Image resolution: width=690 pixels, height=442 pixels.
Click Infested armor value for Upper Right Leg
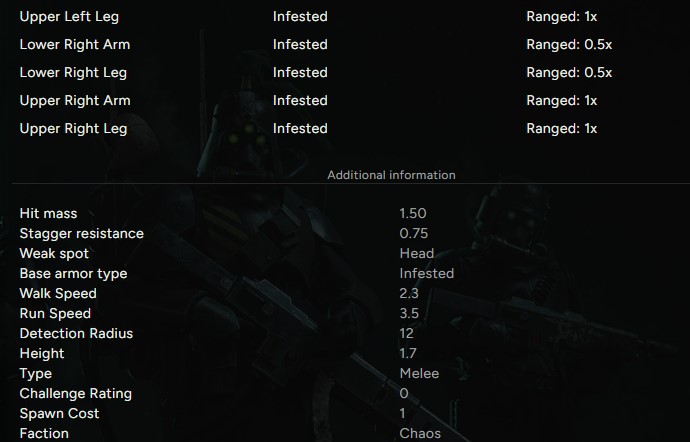[300, 129]
